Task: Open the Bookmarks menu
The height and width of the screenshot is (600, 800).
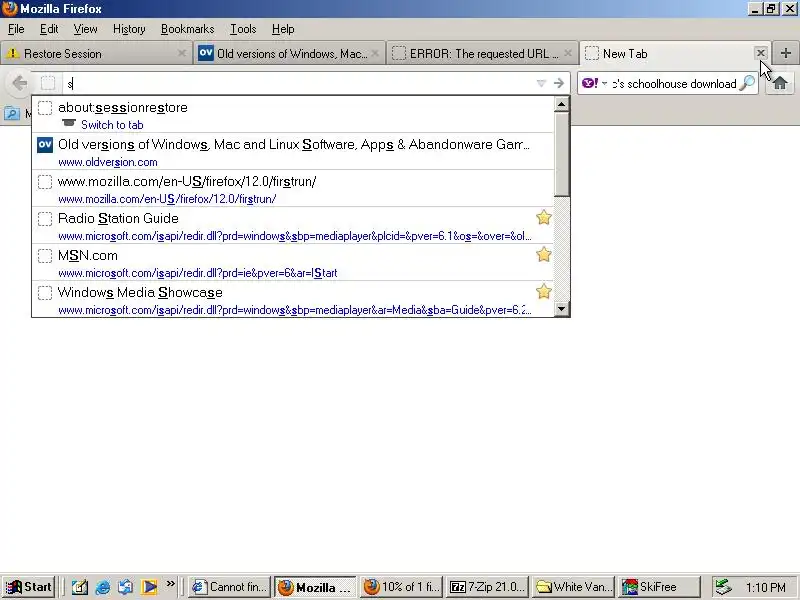Action: pyautogui.click(x=187, y=29)
